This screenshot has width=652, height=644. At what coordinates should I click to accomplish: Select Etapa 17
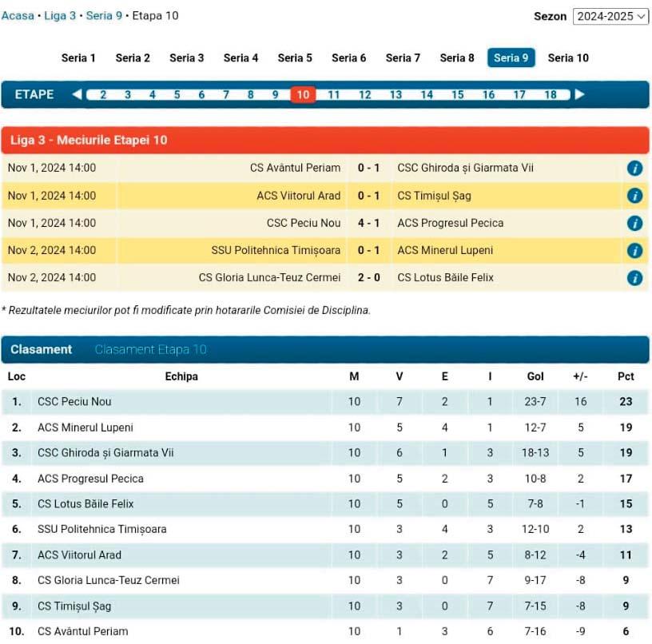[x=519, y=95]
